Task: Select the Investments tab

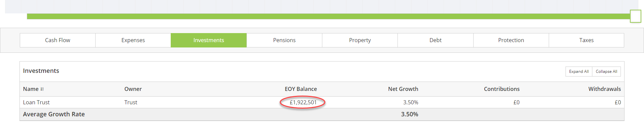Action: pos(209,40)
